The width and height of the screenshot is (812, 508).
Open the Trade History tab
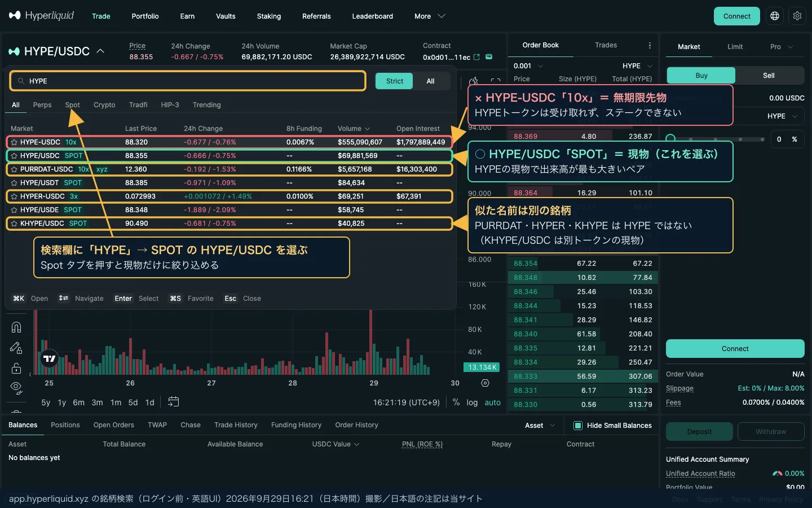point(236,425)
